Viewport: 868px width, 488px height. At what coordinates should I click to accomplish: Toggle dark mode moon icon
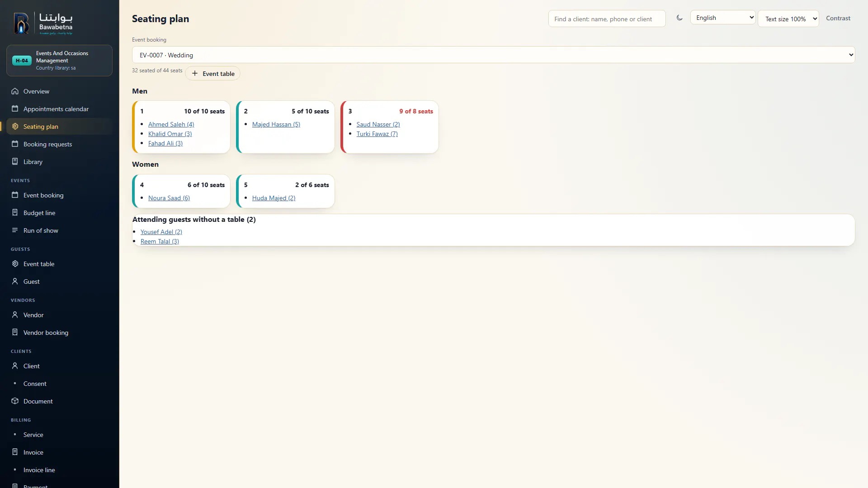(679, 18)
